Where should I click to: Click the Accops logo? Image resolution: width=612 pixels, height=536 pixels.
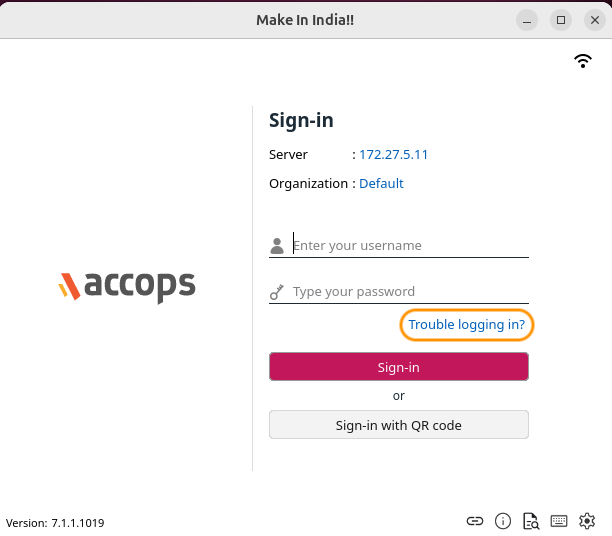click(x=126, y=286)
